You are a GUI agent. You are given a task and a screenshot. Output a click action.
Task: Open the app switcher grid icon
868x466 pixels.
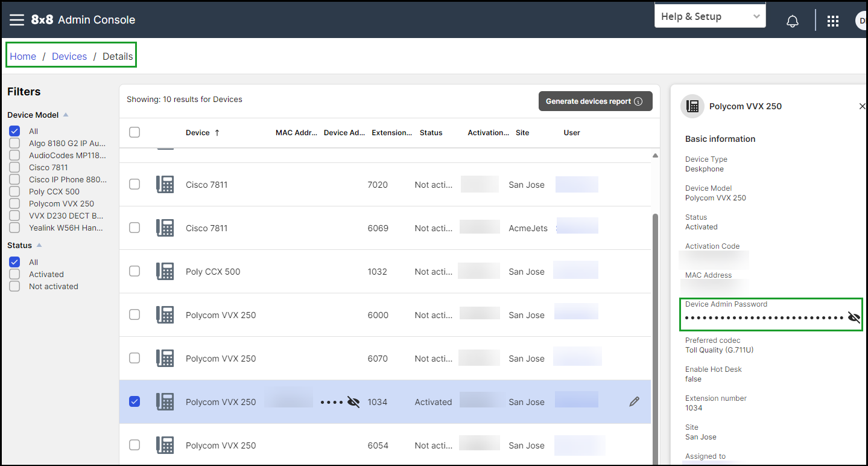[833, 21]
